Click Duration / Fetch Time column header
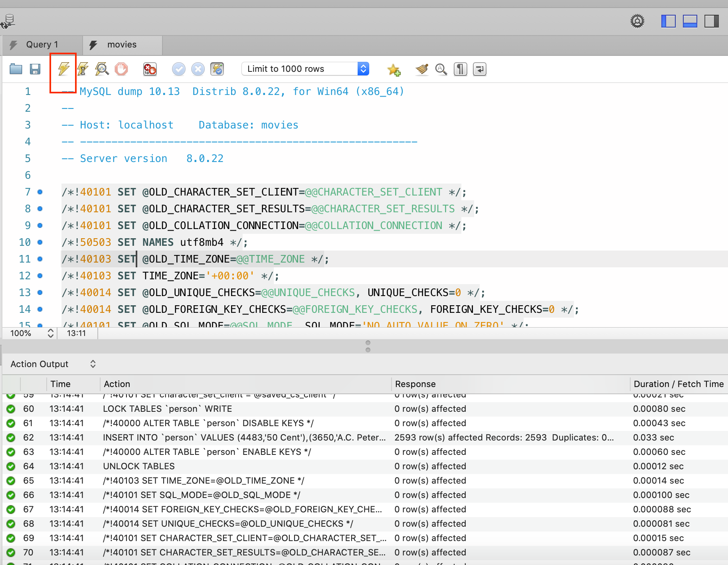Image resolution: width=728 pixels, height=565 pixels. tap(679, 384)
